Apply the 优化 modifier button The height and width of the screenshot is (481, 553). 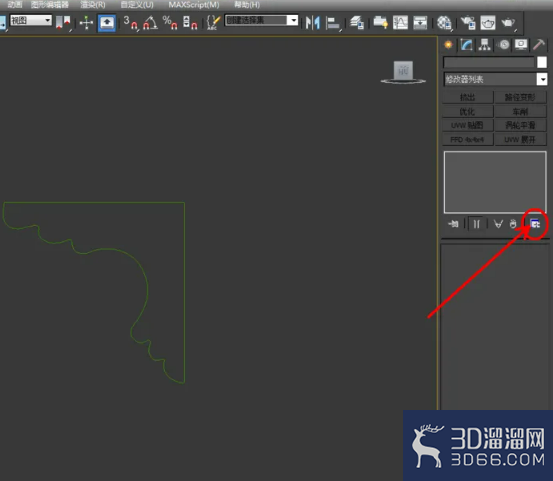click(x=468, y=112)
